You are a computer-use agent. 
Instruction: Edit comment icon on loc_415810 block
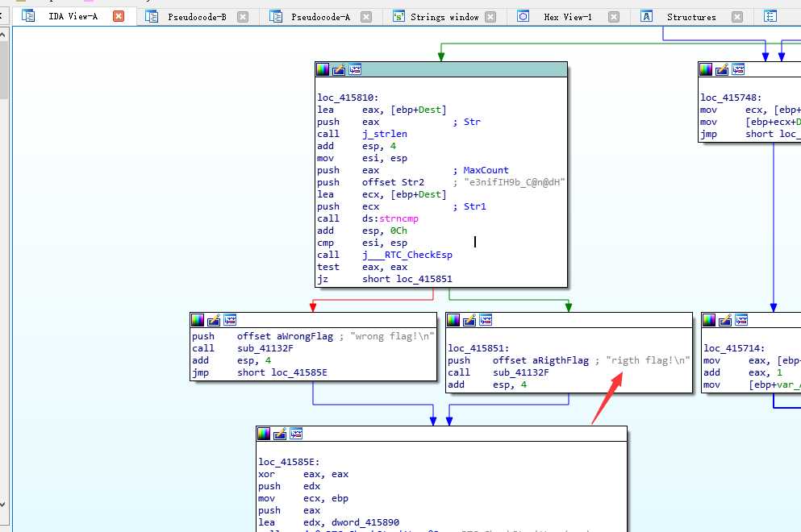pyautogui.click(x=339, y=69)
